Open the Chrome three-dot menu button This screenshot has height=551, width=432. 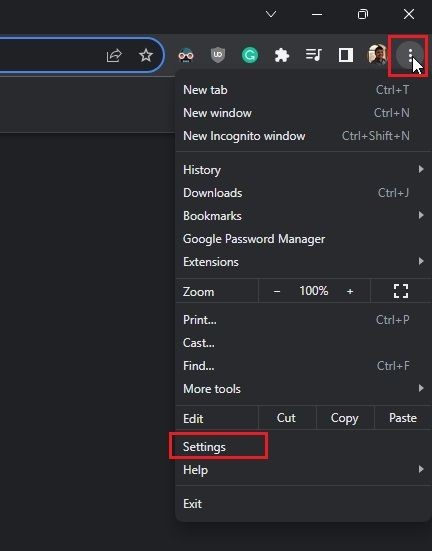point(410,55)
